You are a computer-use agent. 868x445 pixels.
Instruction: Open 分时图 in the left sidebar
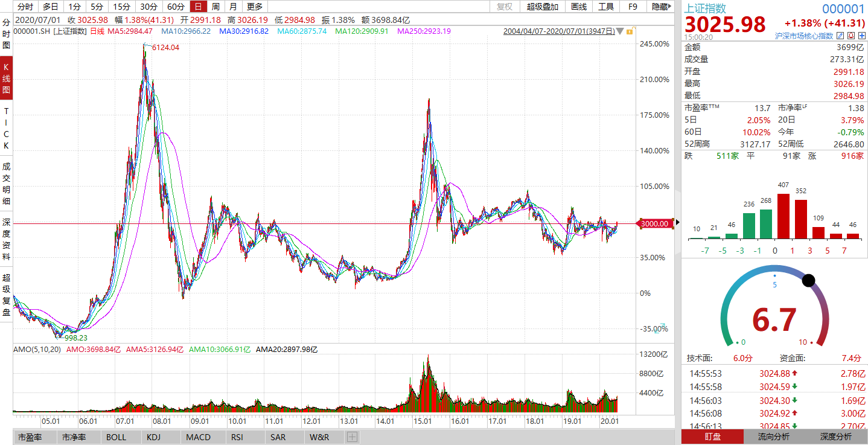point(6,33)
